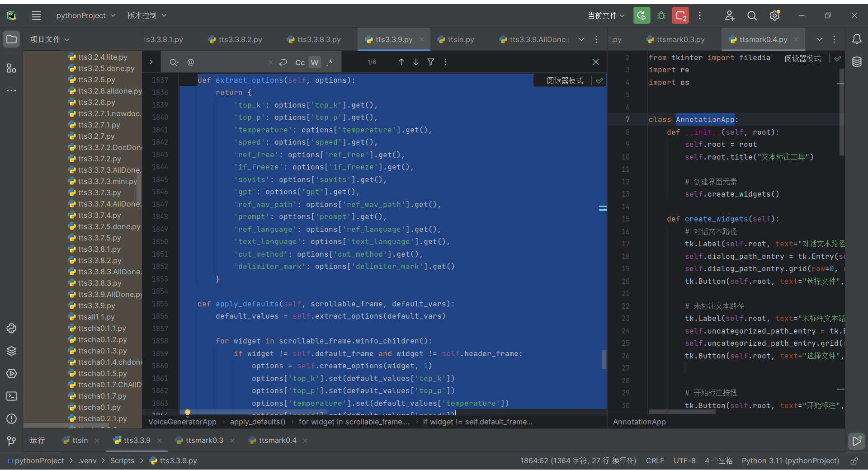Expand the replace field chevron
868x470 pixels.
(151, 62)
